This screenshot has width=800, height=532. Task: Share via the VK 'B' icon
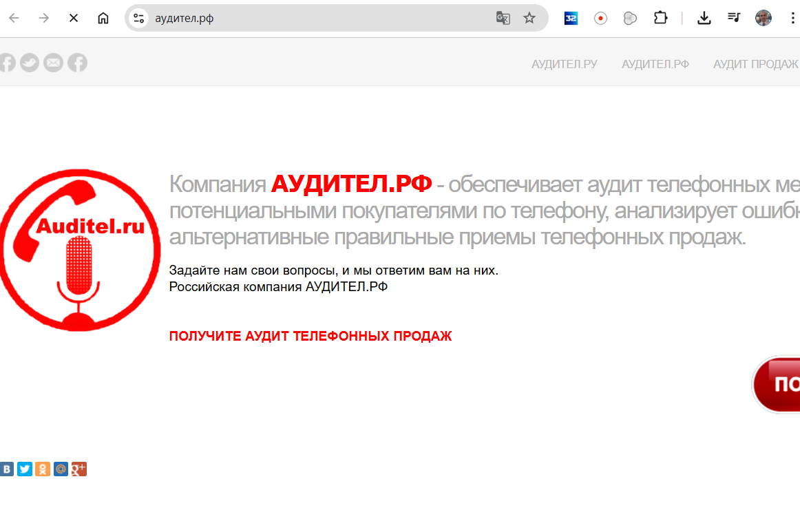click(7, 469)
